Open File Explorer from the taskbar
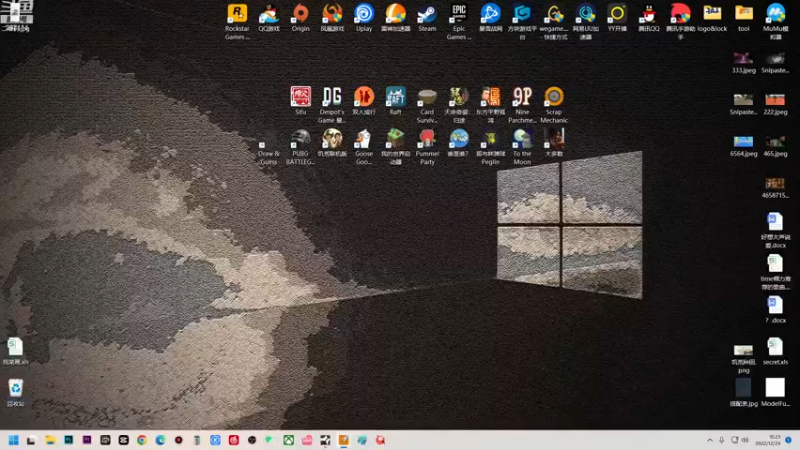This screenshot has height=450, width=800. point(50,440)
